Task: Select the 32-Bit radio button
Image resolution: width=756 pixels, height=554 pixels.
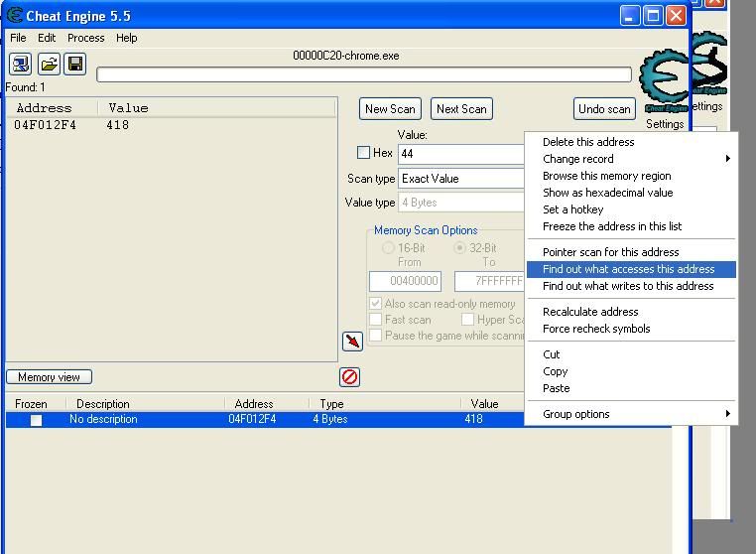Action: point(460,248)
